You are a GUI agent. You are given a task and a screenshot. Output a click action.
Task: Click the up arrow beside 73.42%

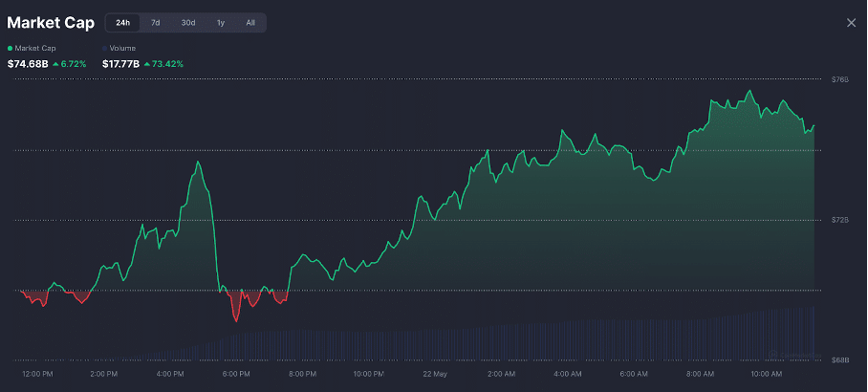147,64
